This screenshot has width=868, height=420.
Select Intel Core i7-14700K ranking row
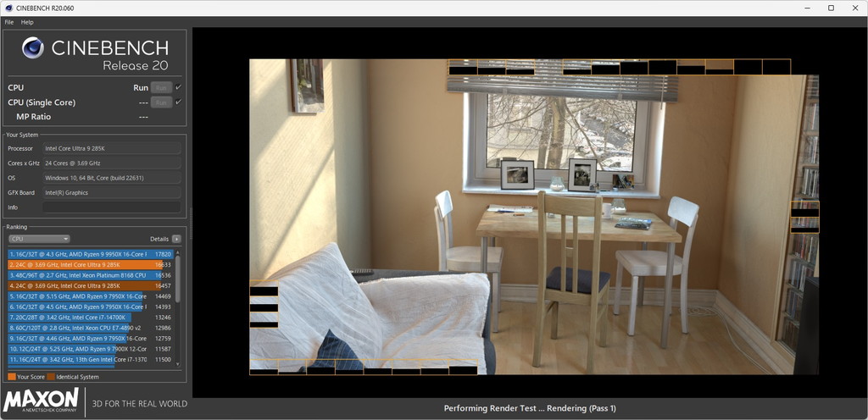pos(91,318)
